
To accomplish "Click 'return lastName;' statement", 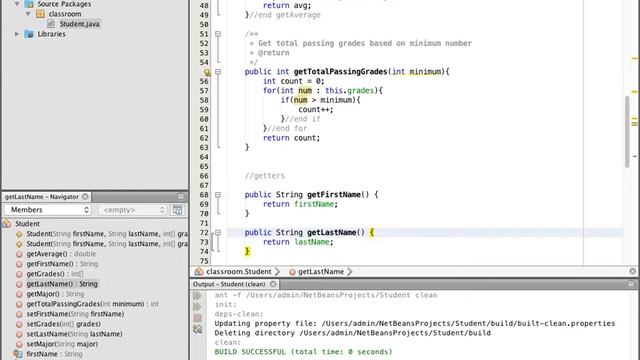I will click(x=298, y=242).
